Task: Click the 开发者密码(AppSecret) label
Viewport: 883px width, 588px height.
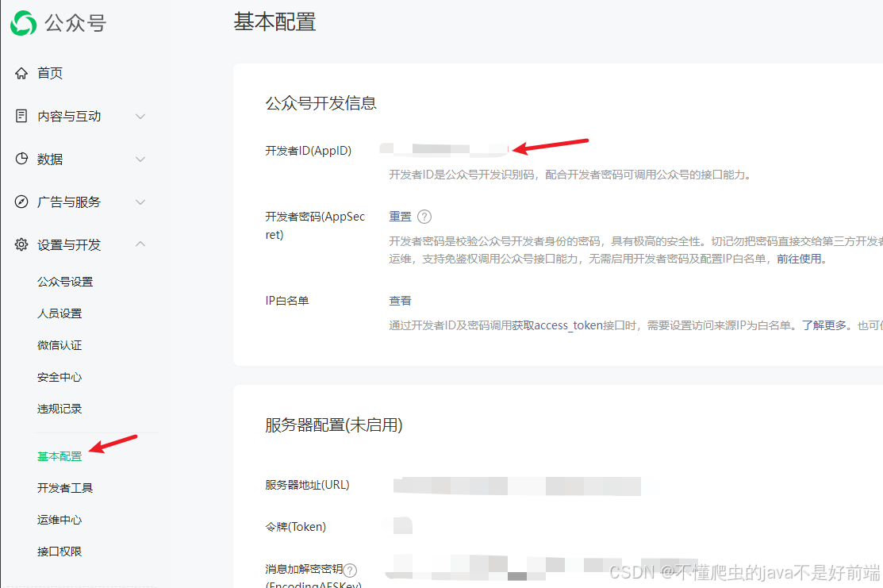Action: tap(315, 225)
